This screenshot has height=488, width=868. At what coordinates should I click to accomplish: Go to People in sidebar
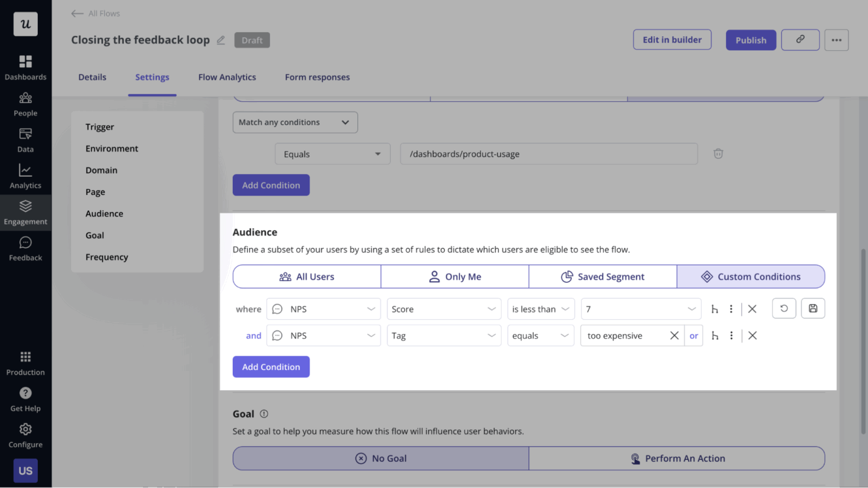[x=25, y=104]
